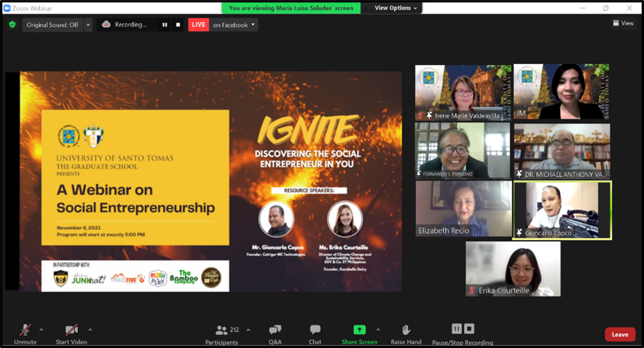Image resolution: width=644 pixels, height=348 pixels.
Task: Open the View layout menu
Action: point(623,23)
